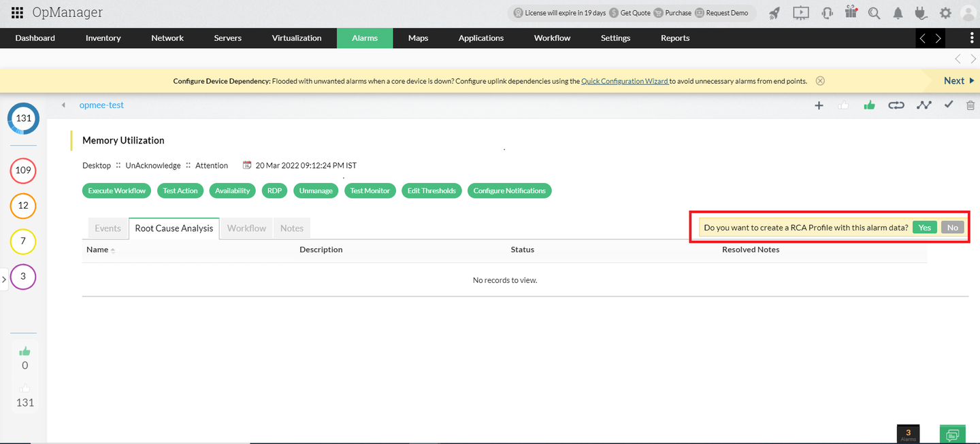Click the rocket icon in the header
This screenshot has height=444, width=980.
click(774, 12)
